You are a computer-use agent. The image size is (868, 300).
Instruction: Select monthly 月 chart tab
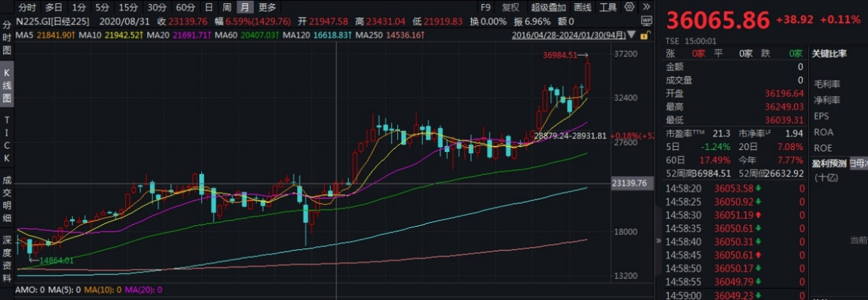(x=244, y=7)
